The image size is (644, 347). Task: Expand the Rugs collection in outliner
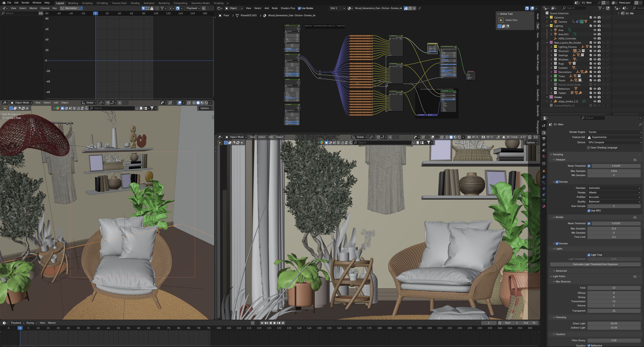click(551, 64)
